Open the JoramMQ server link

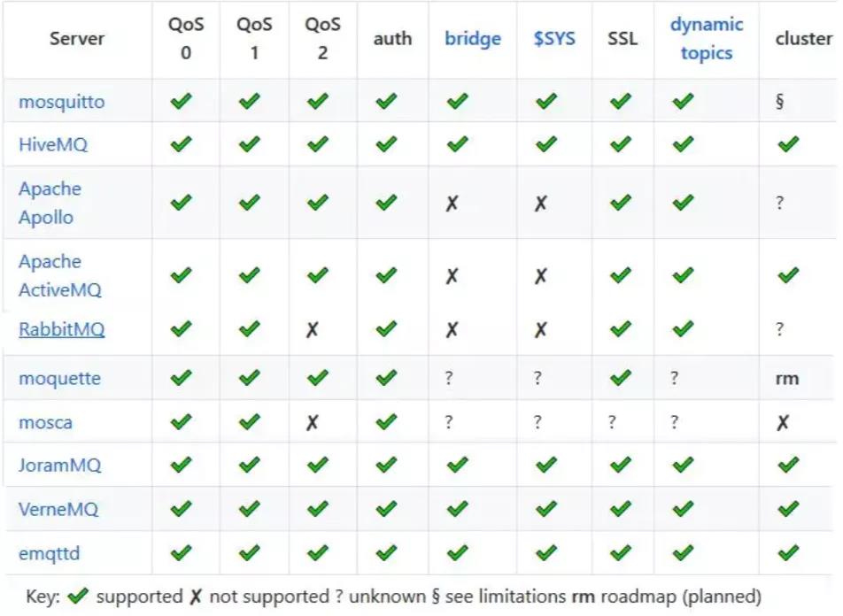point(58,465)
